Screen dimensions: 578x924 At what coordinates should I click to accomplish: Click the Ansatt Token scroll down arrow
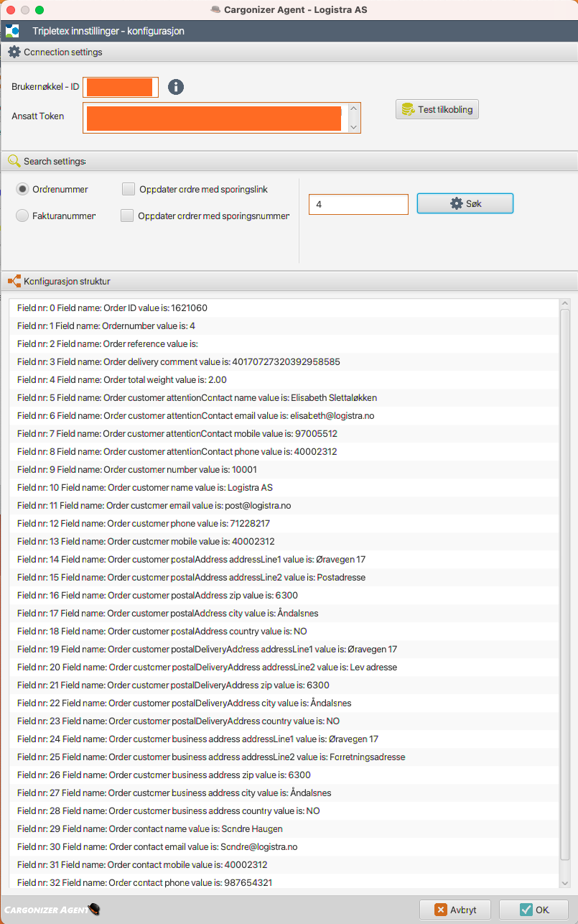tap(353, 126)
